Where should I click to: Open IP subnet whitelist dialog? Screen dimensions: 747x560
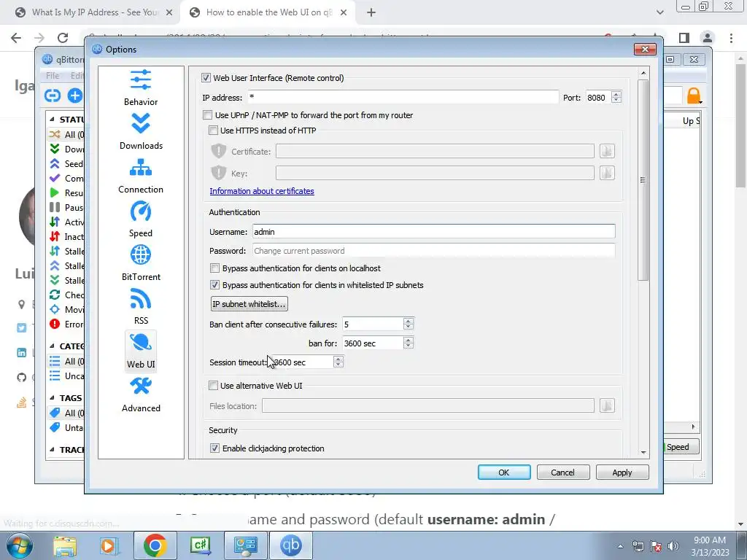click(249, 304)
